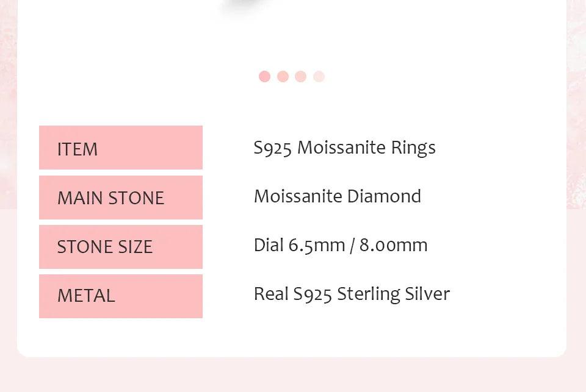Click the 8.00mm stone size value
586x392 pixels.
point(393,246)
